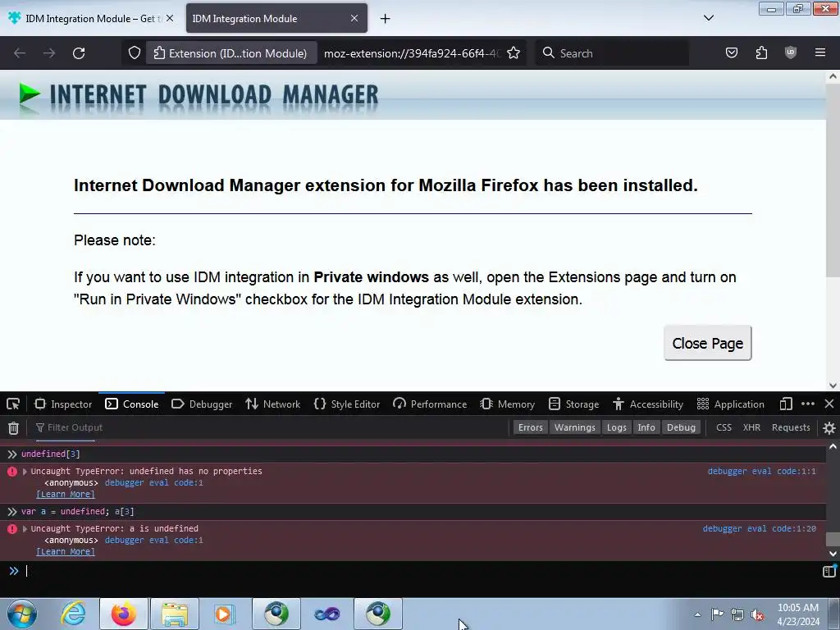This screenshot has width=840, height=630.
Task: Open Extensions puzzle icon
Action: pos(761,52)
